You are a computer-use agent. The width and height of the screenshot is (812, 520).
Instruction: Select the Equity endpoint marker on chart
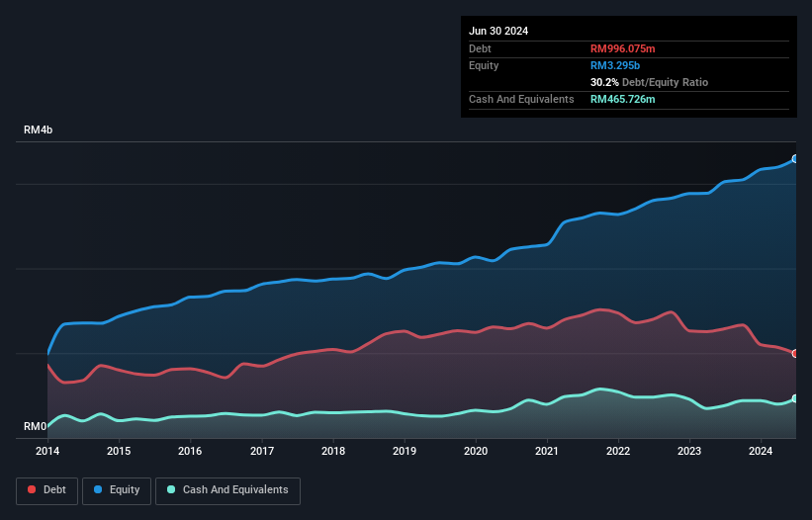(x=795, y=159)
